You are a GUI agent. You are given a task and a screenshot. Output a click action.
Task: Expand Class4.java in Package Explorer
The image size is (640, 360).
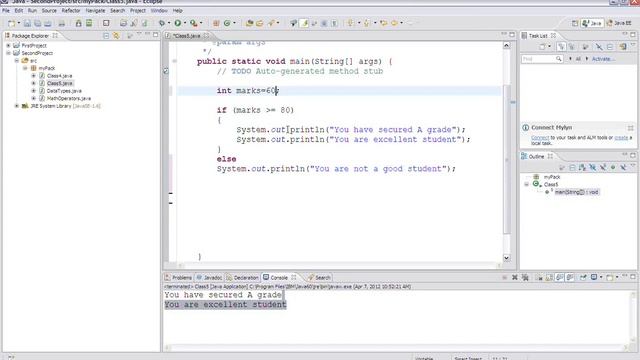click(33, 76)
